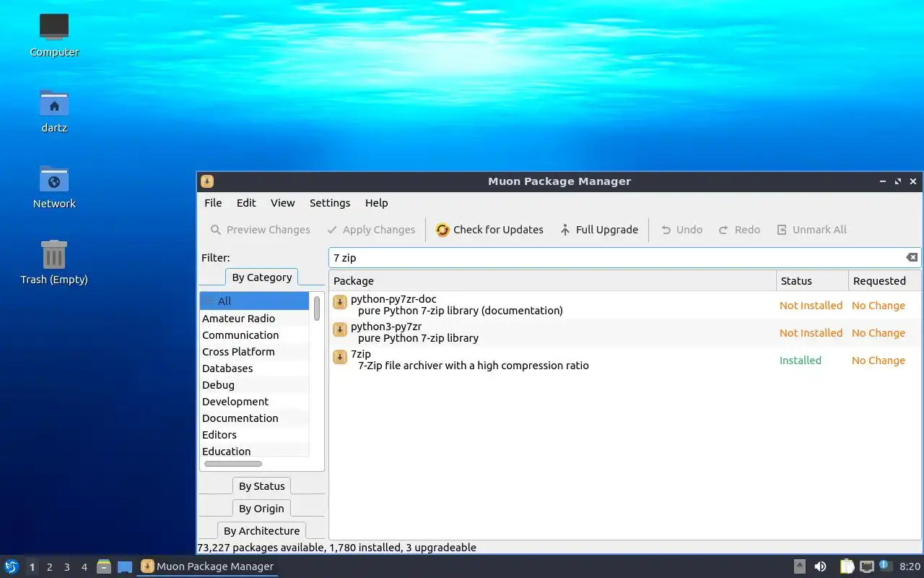Select the Documentation category

254,418
